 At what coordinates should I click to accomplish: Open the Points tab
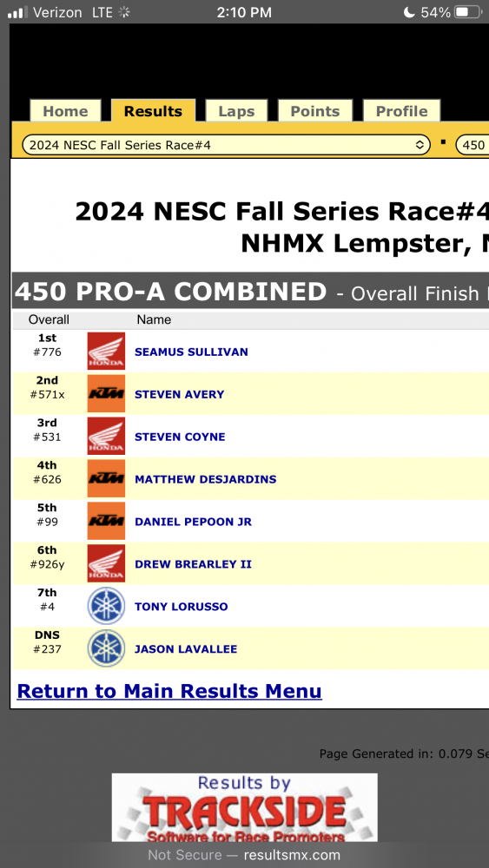coord(315,111)
